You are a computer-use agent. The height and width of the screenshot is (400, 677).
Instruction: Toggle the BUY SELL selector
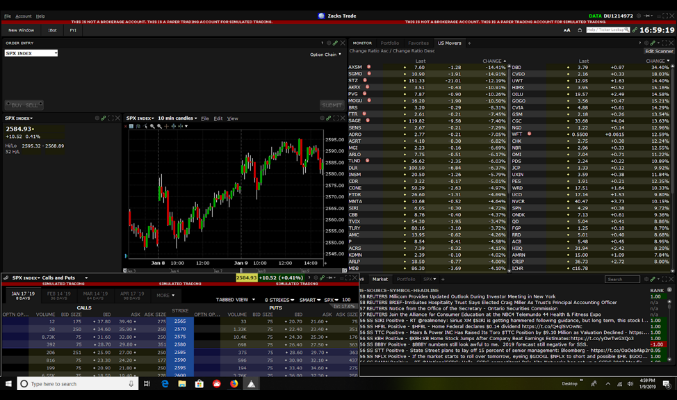24,105
